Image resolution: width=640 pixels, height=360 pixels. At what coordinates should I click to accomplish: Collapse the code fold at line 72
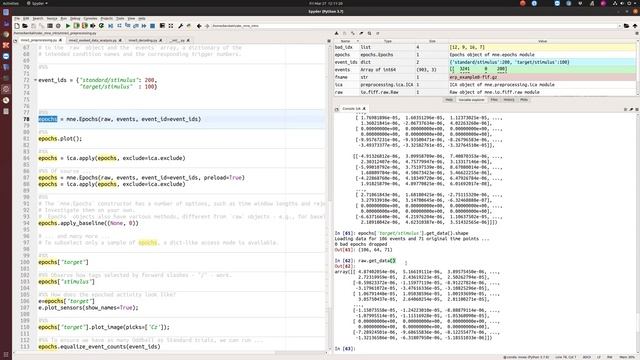click(35, 80)
